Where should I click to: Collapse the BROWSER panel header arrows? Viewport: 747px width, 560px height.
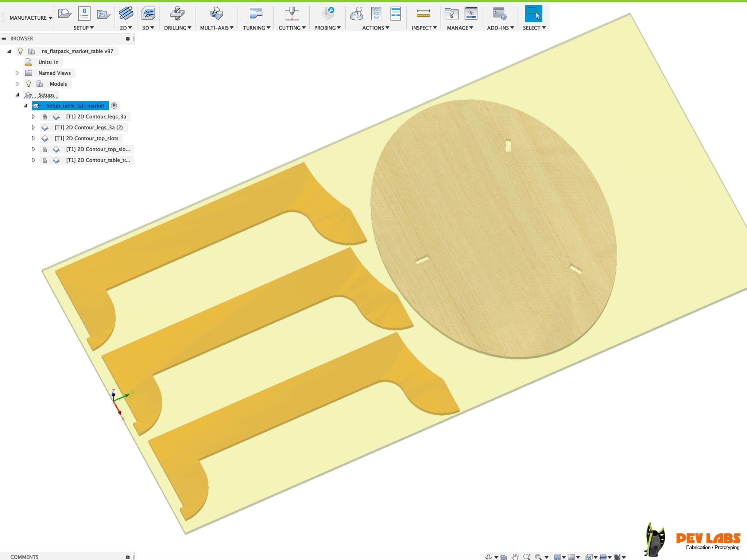tap(4, 39)
